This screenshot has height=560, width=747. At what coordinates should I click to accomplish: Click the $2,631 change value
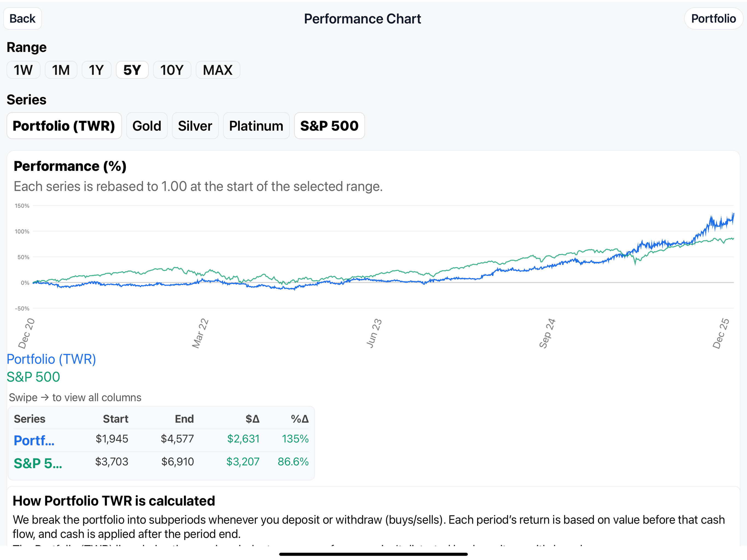tap(243, 439)
